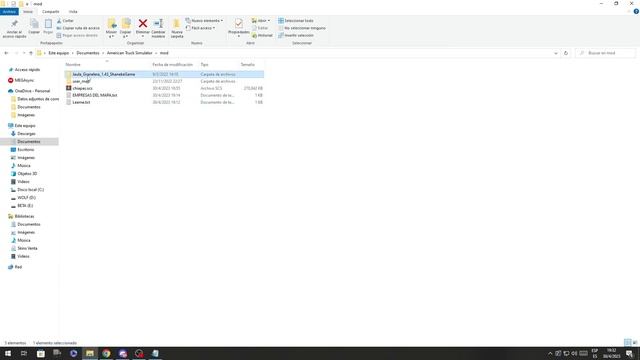The image size is (640, 360).
Task: Open the WOLF (D:) drive
Action: click(27, 198)
